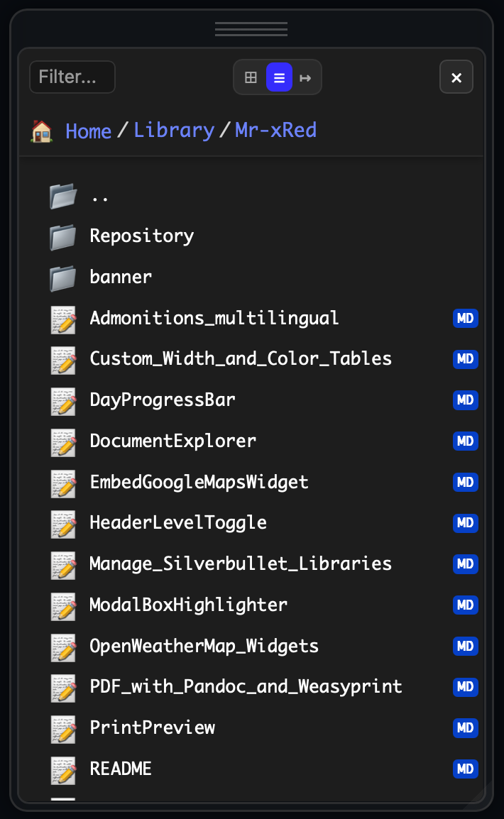Type in the Filter input field

[x=72, y=77]
